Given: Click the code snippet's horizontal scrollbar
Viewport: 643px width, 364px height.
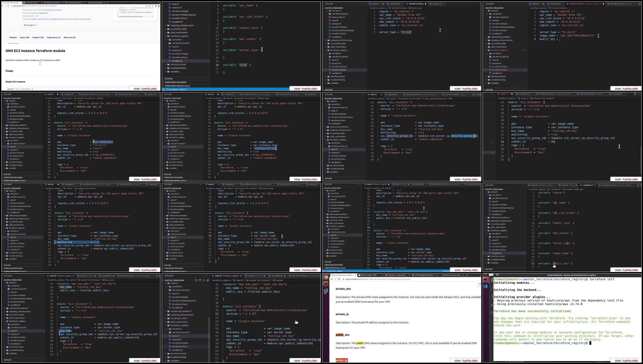Looking at the screenshot, I should 135,16.
